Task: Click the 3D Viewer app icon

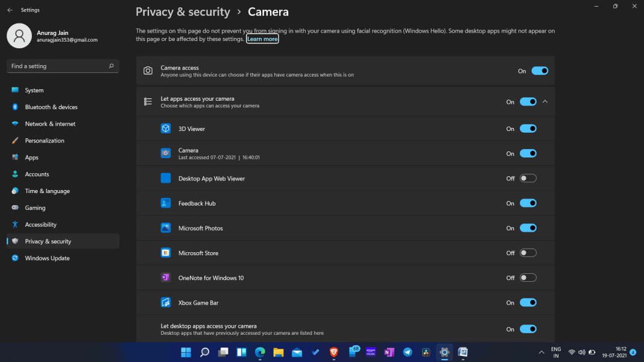Action: (166, 128)
